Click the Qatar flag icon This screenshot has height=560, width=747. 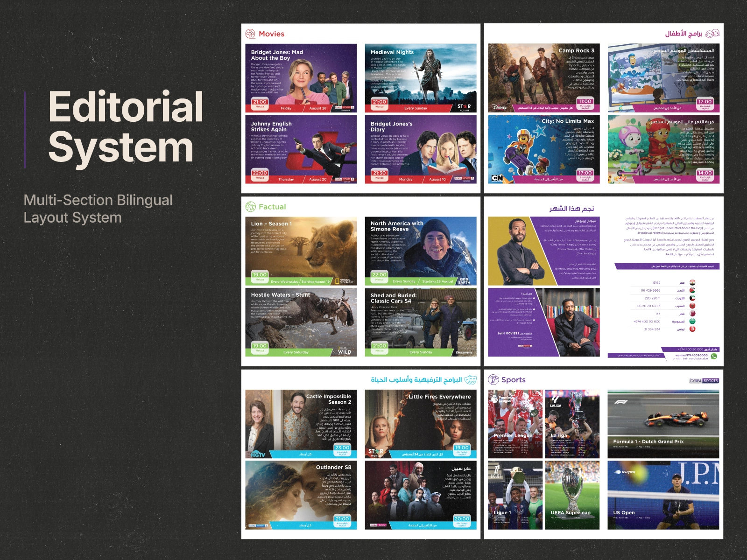tap(692, 314)
